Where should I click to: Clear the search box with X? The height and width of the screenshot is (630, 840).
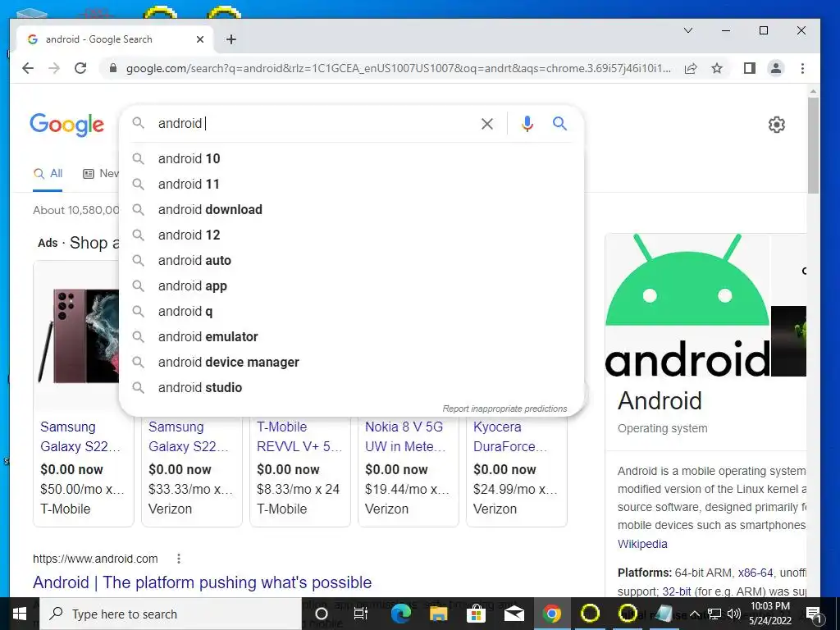click(487, 124)
